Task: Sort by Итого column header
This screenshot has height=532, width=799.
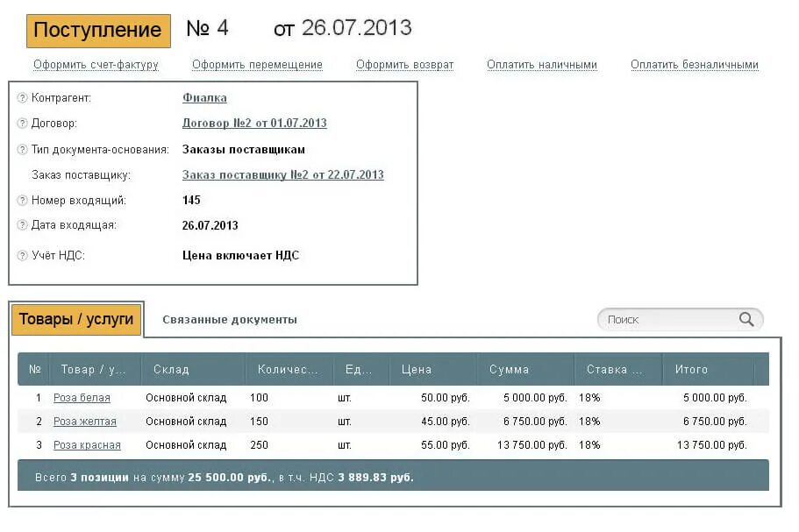Action: (709, 369)
